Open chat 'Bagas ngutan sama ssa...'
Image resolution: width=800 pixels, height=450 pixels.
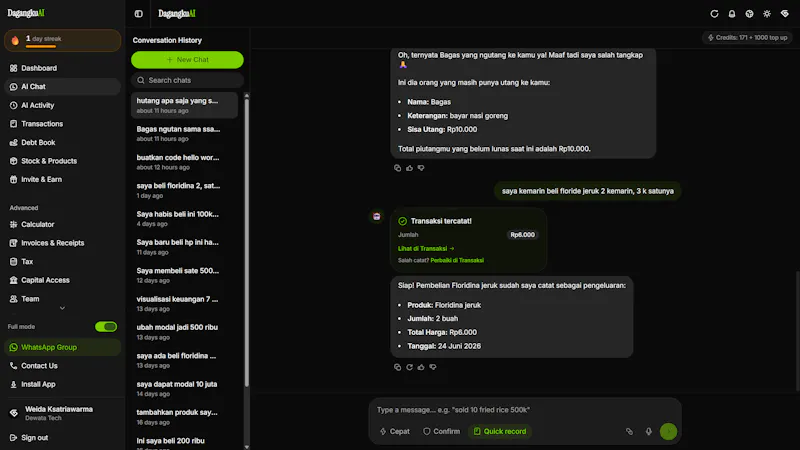pyautogui.click(x=184, y=134)
